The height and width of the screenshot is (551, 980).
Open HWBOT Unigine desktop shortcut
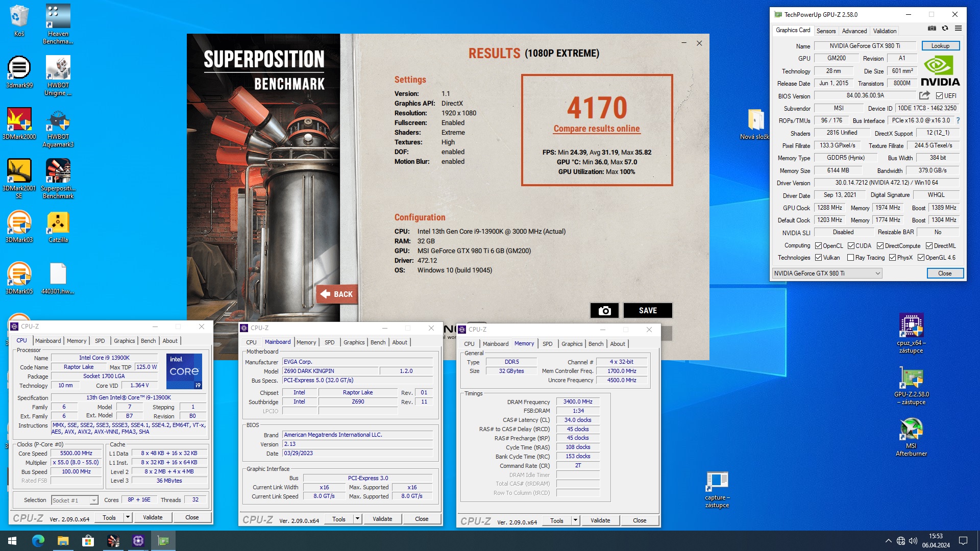[x=58, y=76]
